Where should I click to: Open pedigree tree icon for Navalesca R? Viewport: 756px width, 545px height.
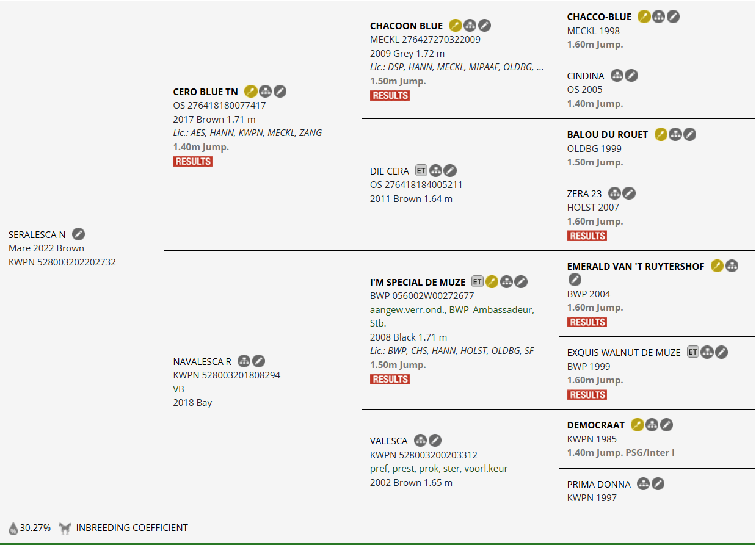tap(244, 361)
